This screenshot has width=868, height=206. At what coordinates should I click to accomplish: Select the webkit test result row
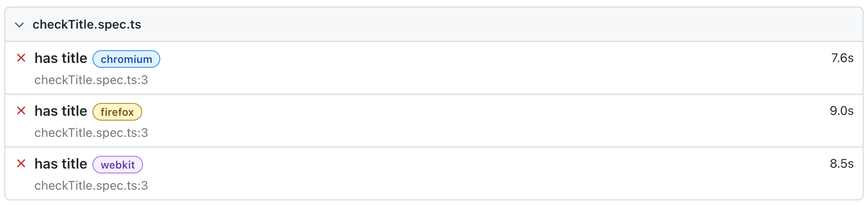[440, 174]
